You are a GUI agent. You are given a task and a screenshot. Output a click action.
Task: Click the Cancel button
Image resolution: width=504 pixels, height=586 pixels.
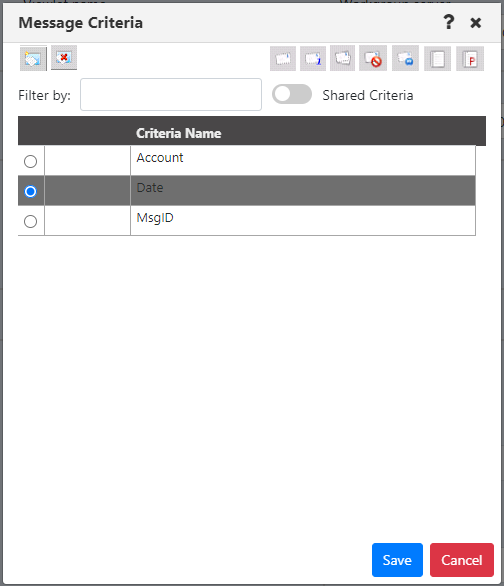coord(462,560)
